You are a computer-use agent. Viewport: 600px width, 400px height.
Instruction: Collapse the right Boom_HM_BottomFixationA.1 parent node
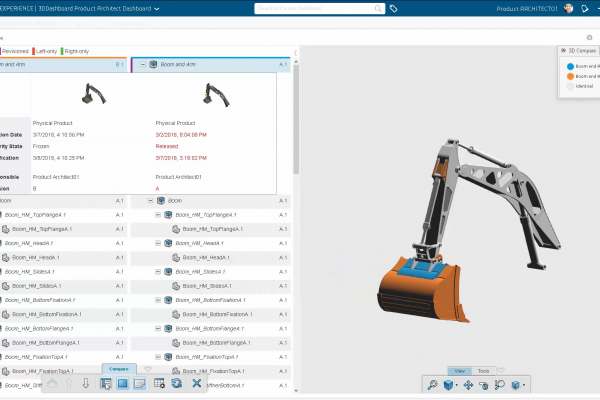tap(158, 300)
